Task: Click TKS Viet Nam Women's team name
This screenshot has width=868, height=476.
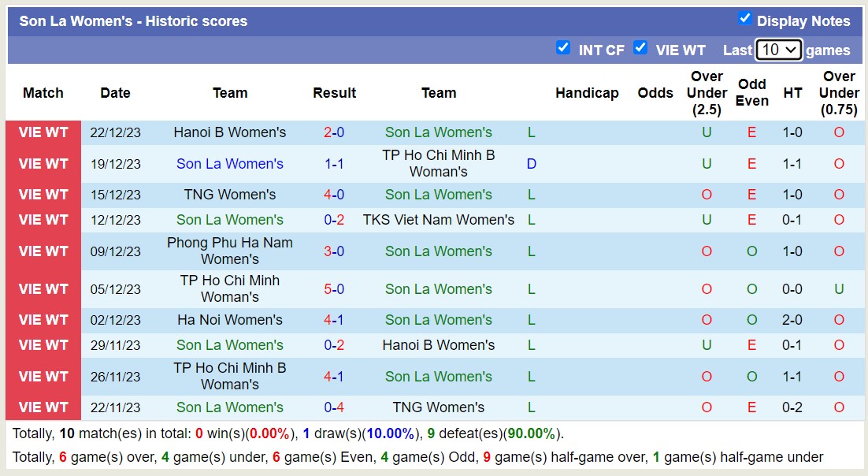Action: 438,220
